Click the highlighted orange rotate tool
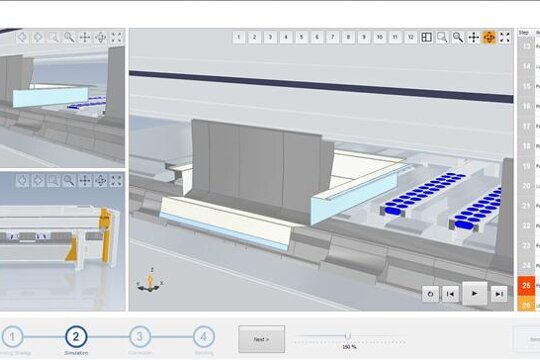This screenshot has height=360, width=540. click(x=489, y=37)
